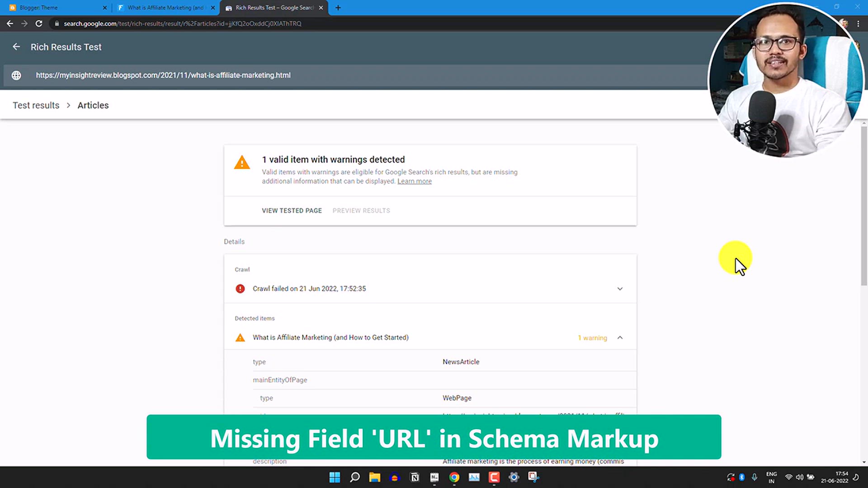Collapse the detected item with 1 warning
The width and height of the screenshot is (868, 488).
pos(620,338)
